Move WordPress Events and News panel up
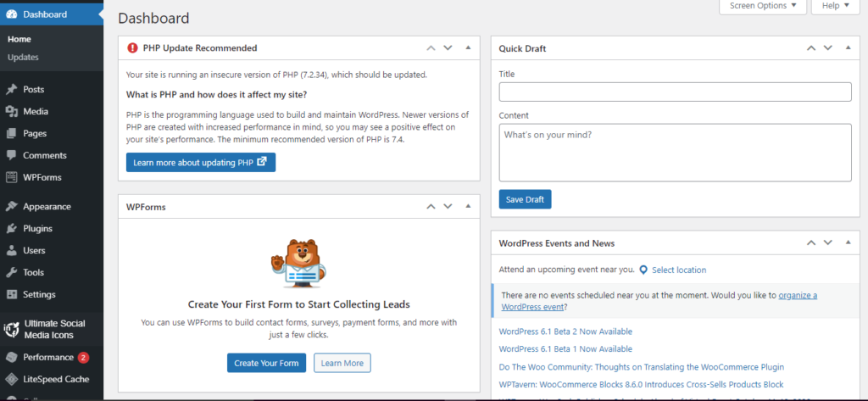Screen dimensions: 868x401 point(811,242)
